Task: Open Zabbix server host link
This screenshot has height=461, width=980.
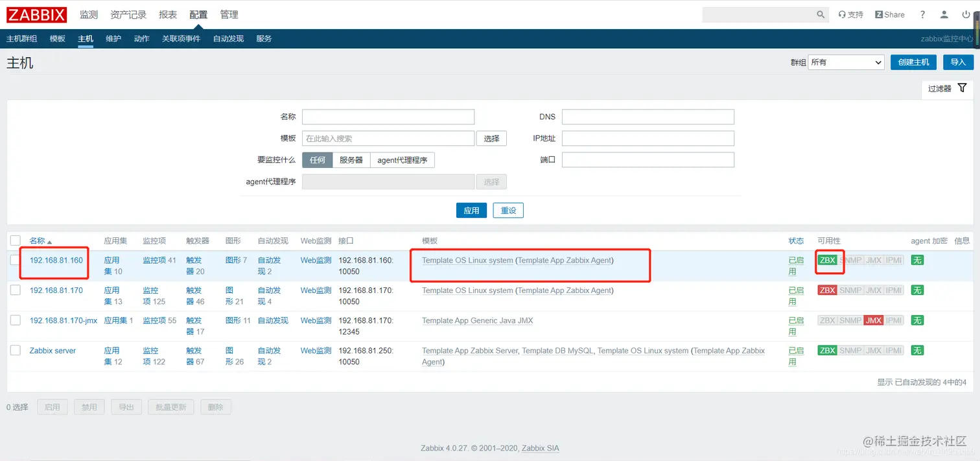Action: point(52,350)
